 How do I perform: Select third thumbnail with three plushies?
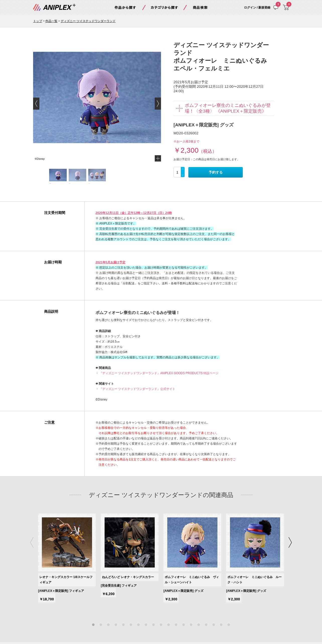tap(97, 175)
